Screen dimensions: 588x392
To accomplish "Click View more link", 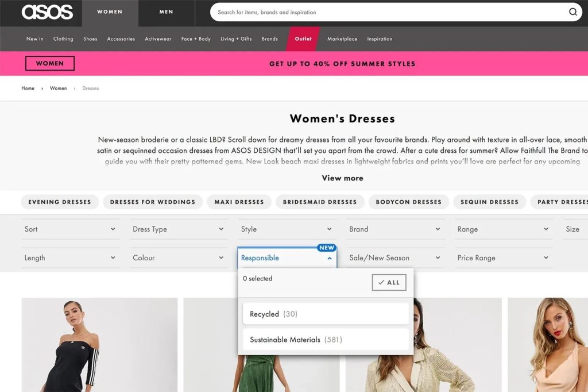I will click(x=342, y=178).
